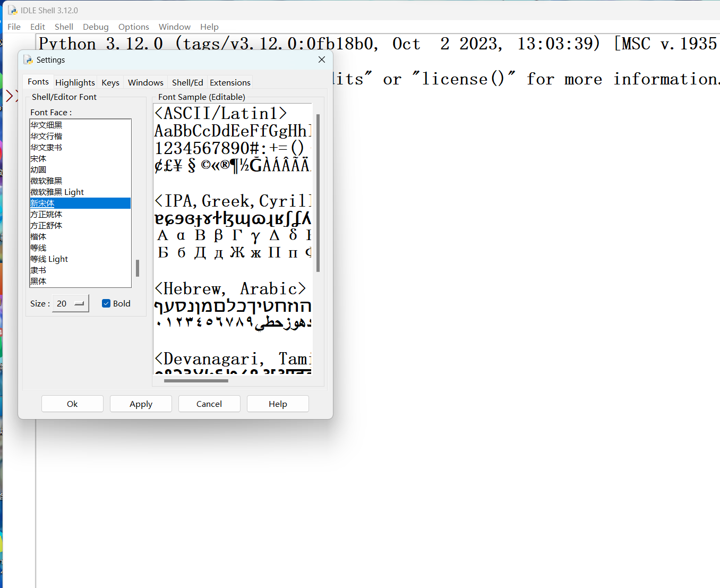Open the Options menu
The width and height of the screenshot is (720, 588).
pyautogui.click(x=134, y=27)
